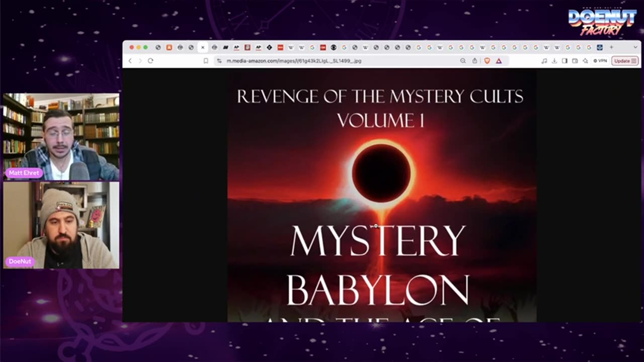Click the DoeNut Factory logo
This screenshot has height=362, width=644.
[602, 21]
